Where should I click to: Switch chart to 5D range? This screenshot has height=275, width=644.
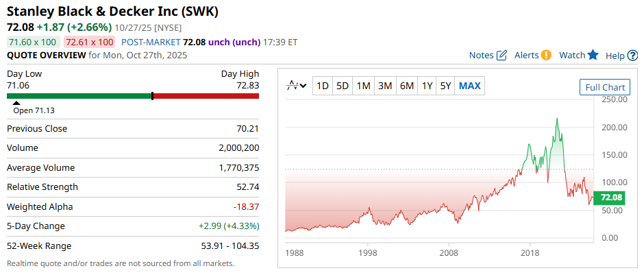tap(343, 86)
